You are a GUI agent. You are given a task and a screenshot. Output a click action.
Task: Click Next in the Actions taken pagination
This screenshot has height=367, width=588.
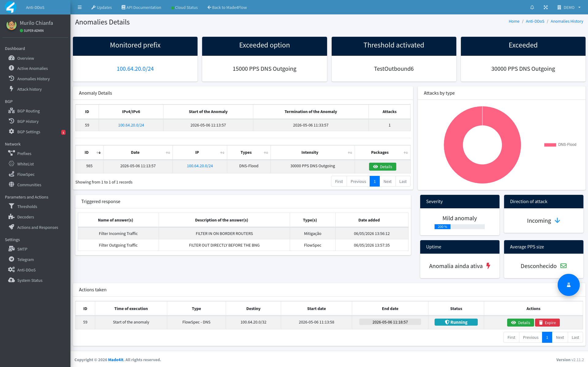click(x=560, y=337)
